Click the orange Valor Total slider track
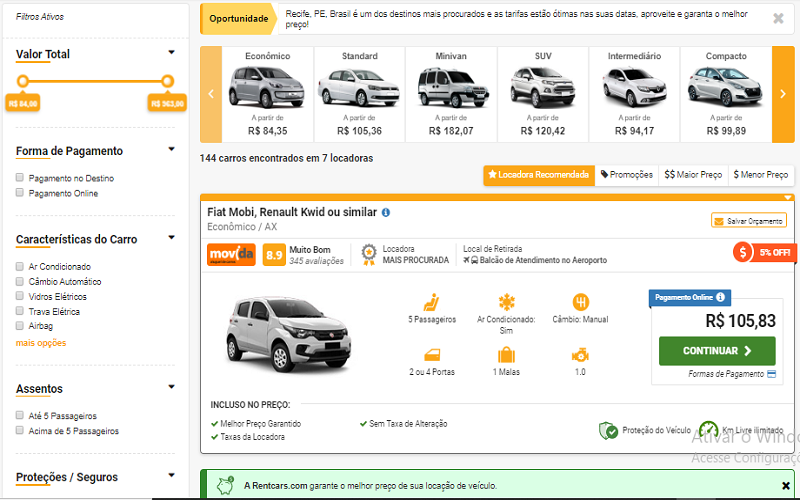 click(95, 81)
